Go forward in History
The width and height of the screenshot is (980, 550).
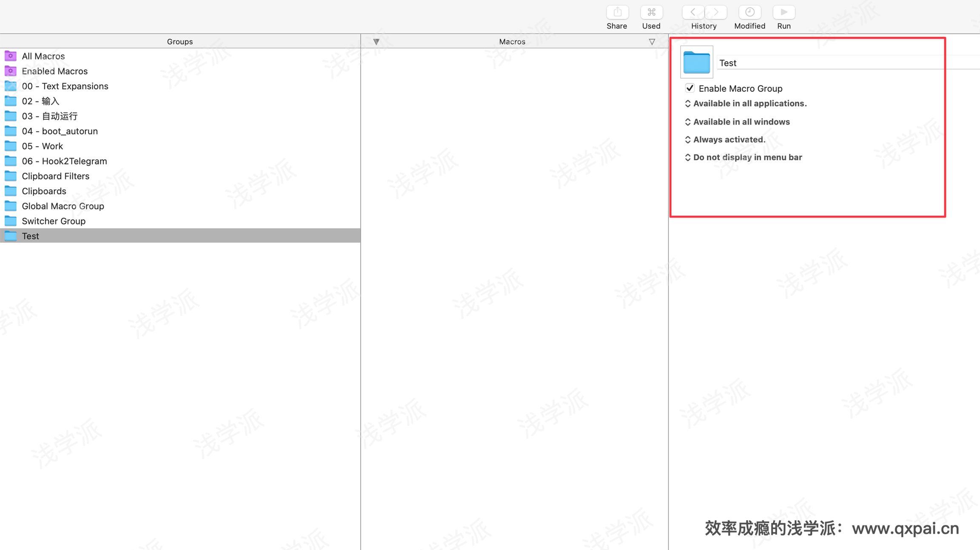click(x=716, y=13)
